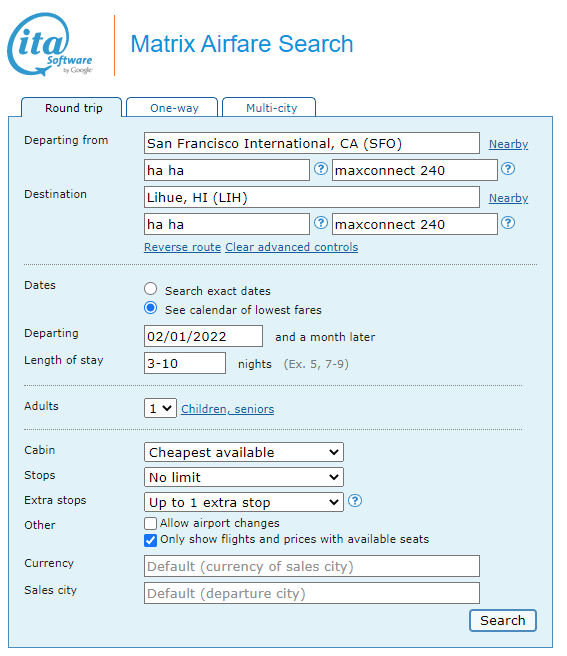Open the Children, seniors link
Screen dimensions: 567x656
(228, 409)
